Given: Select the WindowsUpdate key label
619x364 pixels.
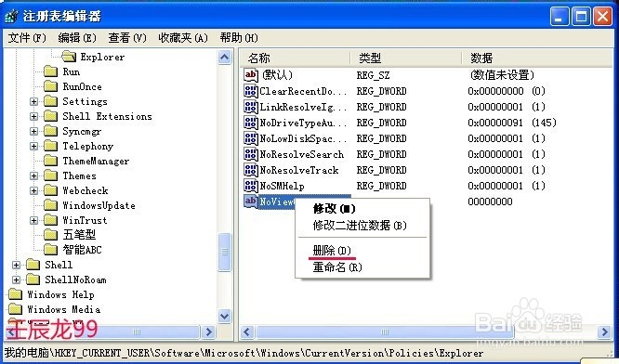Looking at the screenshot, I should tap(99, 205).
